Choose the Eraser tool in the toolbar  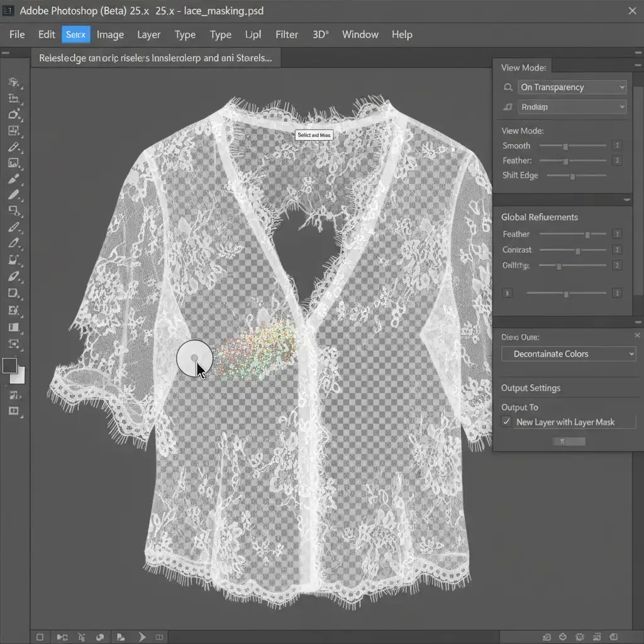click(14, 276)
